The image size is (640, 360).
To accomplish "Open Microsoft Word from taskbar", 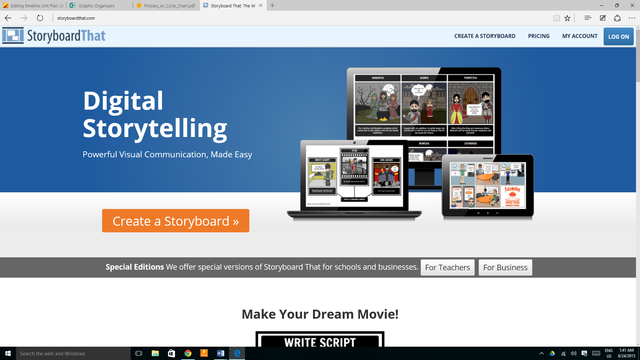I will [220, 353].
